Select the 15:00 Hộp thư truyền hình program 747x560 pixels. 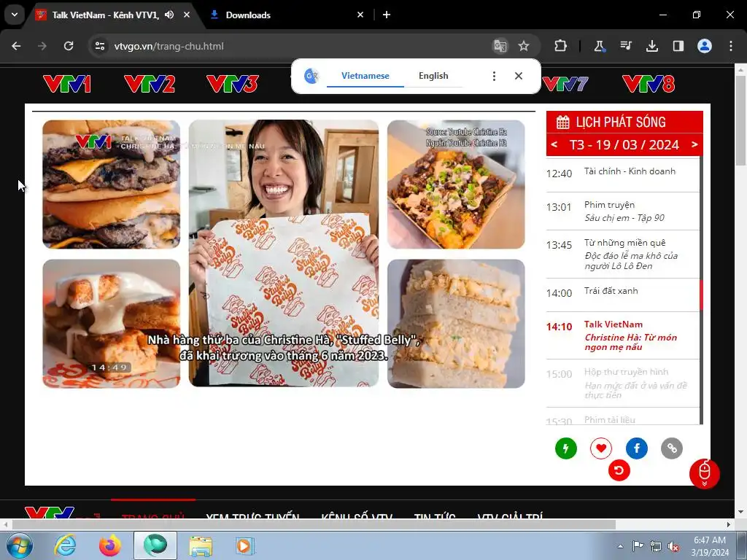coord(623,383)
